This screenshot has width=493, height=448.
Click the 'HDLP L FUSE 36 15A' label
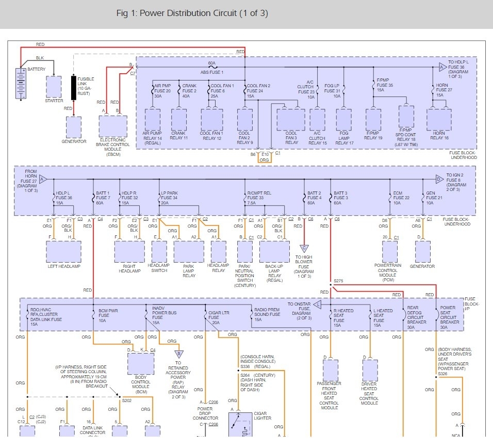64,198
